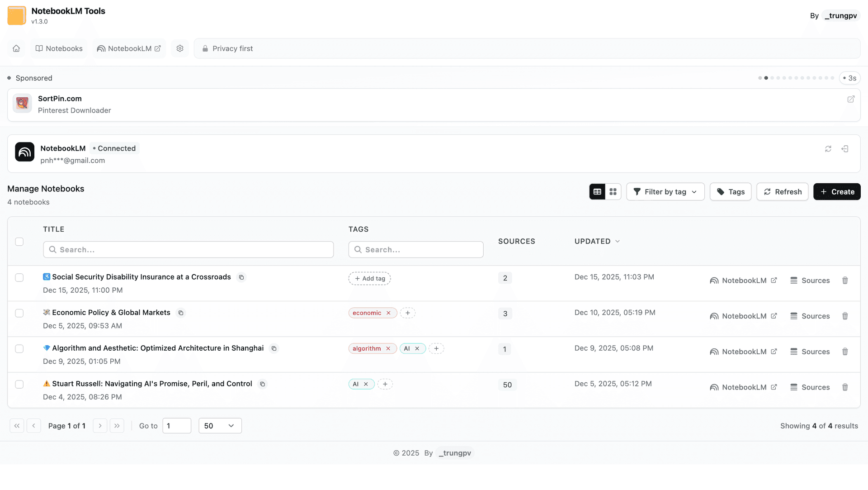
Task: Select the third dot in the sponsored carousel
Action: click(x=772, y=78)
